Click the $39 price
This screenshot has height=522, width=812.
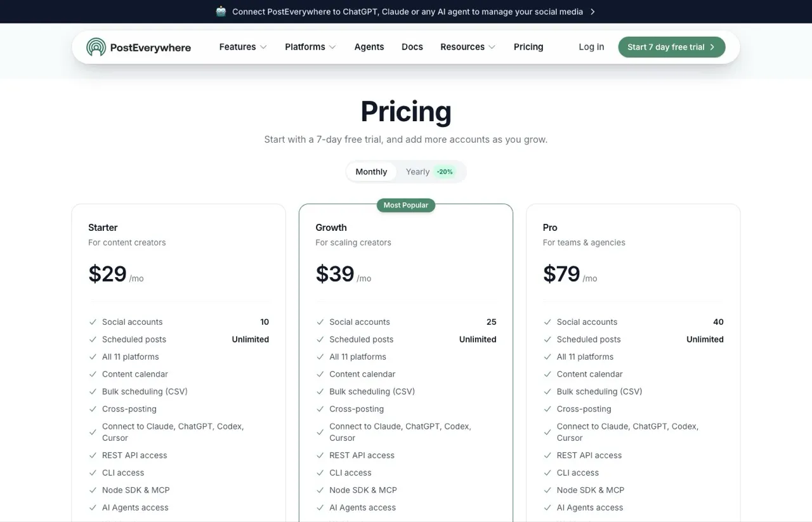click(335, 274)
